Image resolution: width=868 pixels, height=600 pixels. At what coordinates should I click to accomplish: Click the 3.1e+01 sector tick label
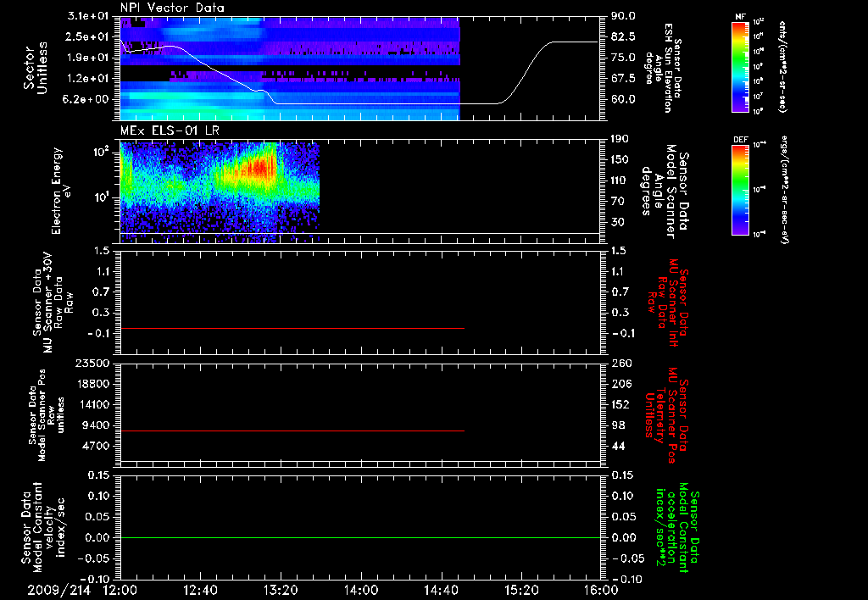click(87, 15)
